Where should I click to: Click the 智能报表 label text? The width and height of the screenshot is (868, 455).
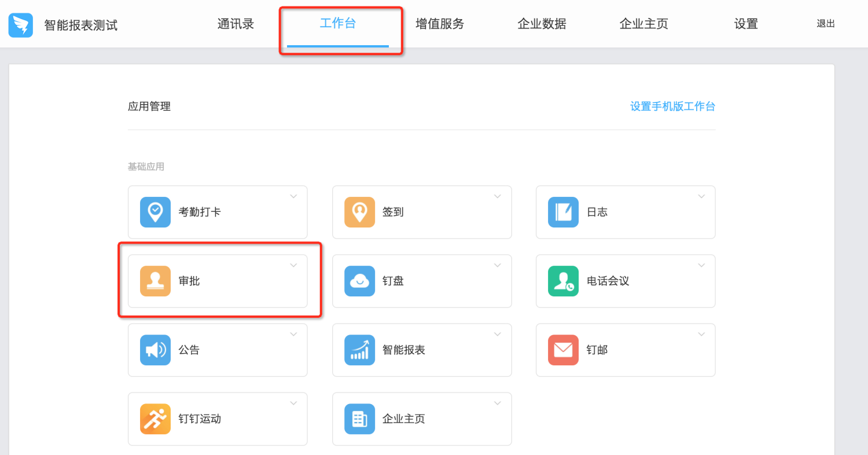[404, 350]
